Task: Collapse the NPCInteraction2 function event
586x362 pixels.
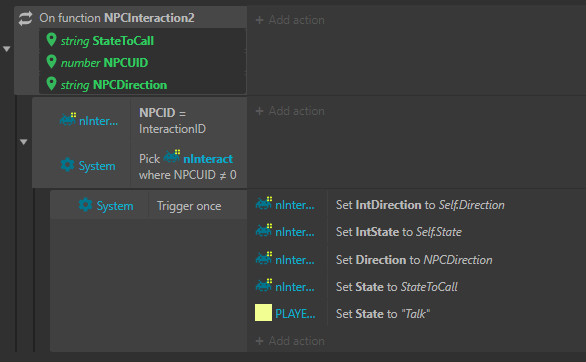Action: coord(6,49)
